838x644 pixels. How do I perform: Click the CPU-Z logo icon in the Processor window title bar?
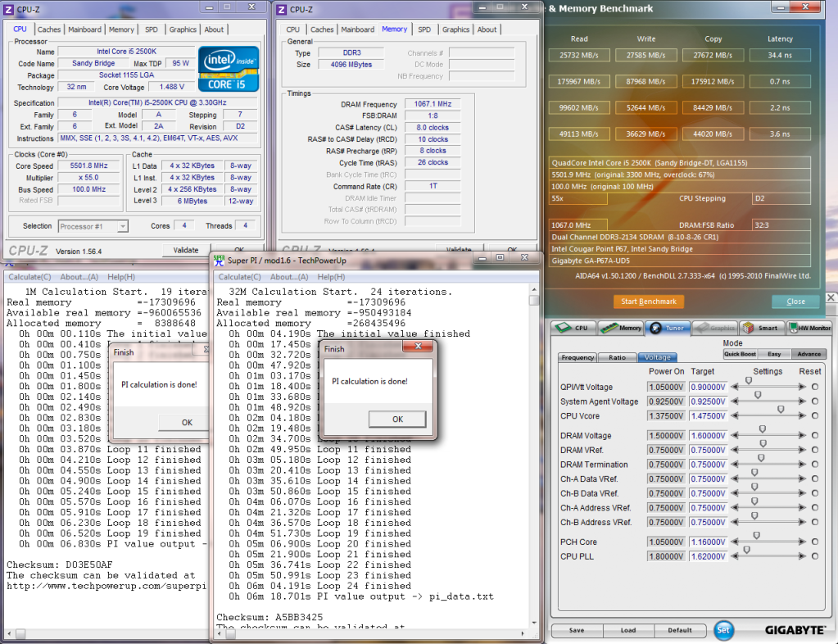(8, 10)
